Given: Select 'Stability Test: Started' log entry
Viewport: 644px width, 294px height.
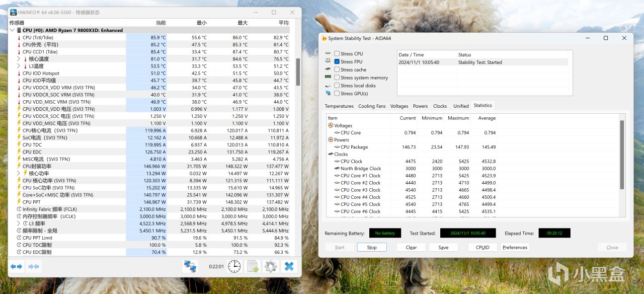Looking at the screenshot, I should click(482, 62).
